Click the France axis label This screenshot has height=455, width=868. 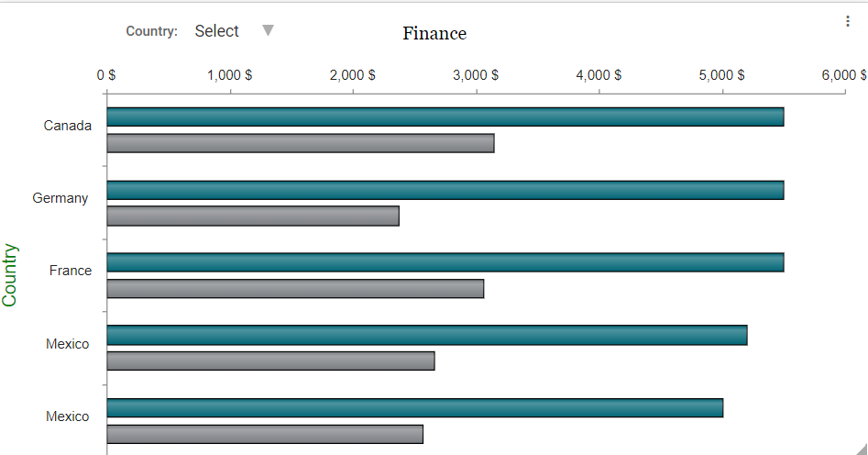pyautogui.click(x=71, y=271)
